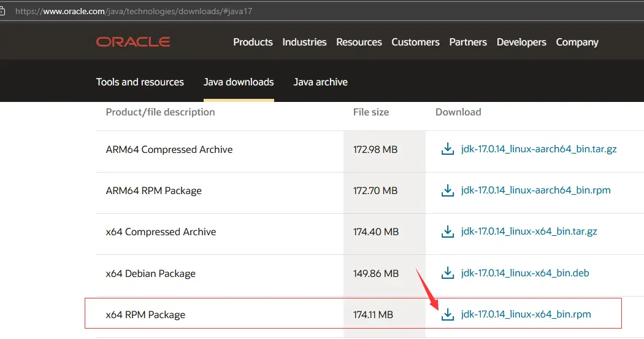This screenshot has width=644, height=339.
Task: Switch to the Java archive tab
Action: (x=320, y=82)
